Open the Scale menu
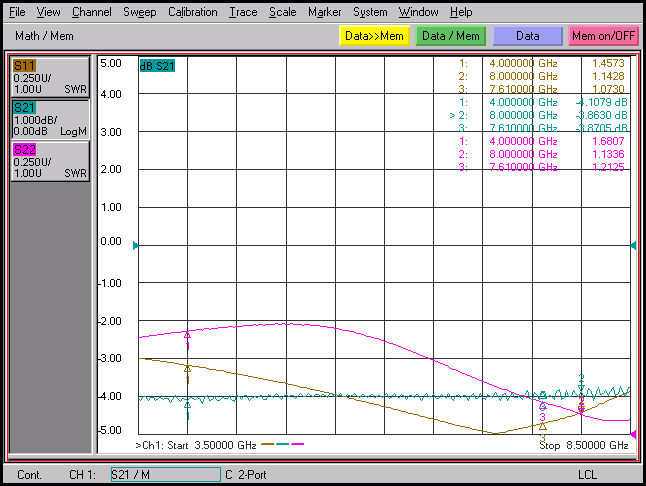 pyautogui.click(x=283, y=12)
